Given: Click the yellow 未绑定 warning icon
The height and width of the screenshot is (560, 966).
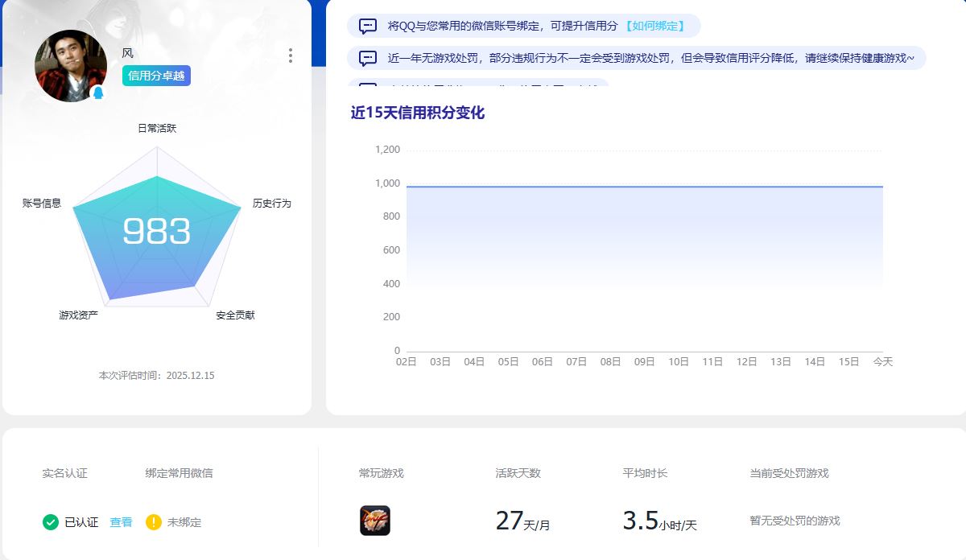Looking at the screenshot, I should (155, 522).
